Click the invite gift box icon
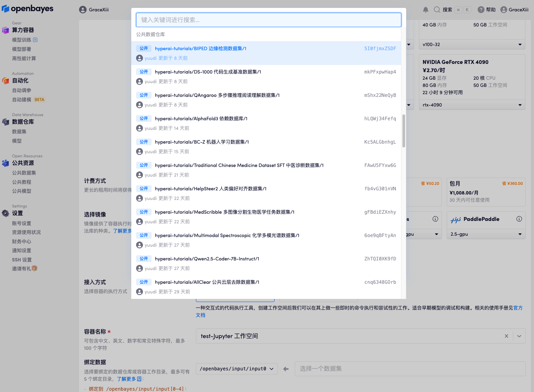 (x=34, y=268)
